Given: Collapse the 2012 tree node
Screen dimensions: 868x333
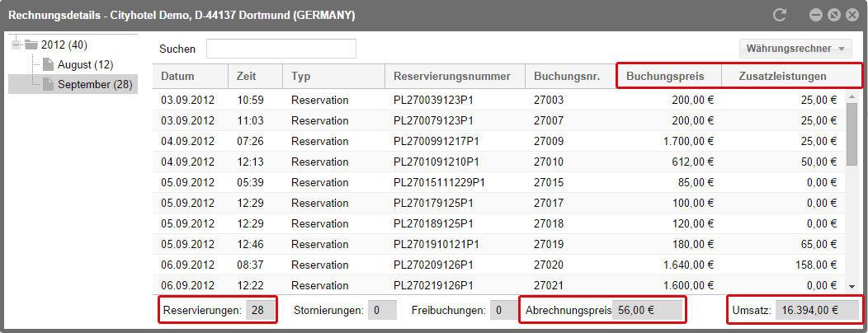Looking at the screenshot, I should (x=16, y=45).
